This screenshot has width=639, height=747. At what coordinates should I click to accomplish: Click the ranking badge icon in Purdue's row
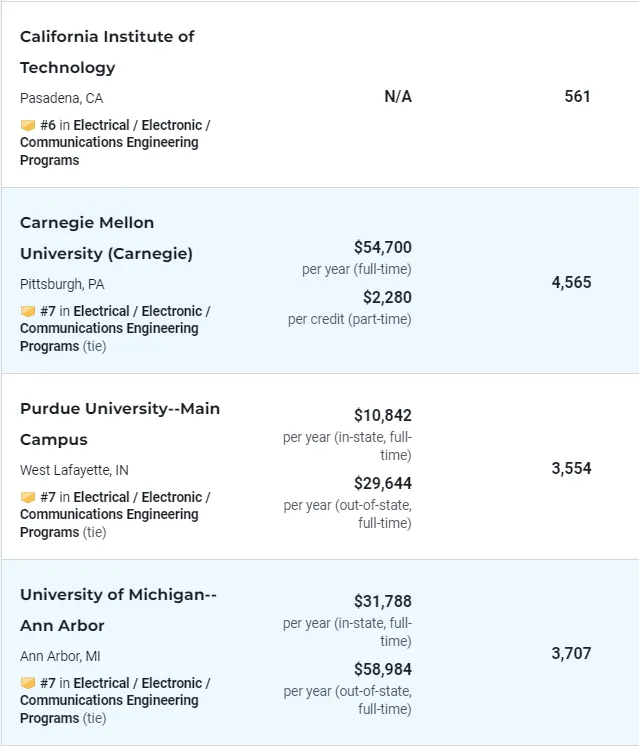(28, 498)
